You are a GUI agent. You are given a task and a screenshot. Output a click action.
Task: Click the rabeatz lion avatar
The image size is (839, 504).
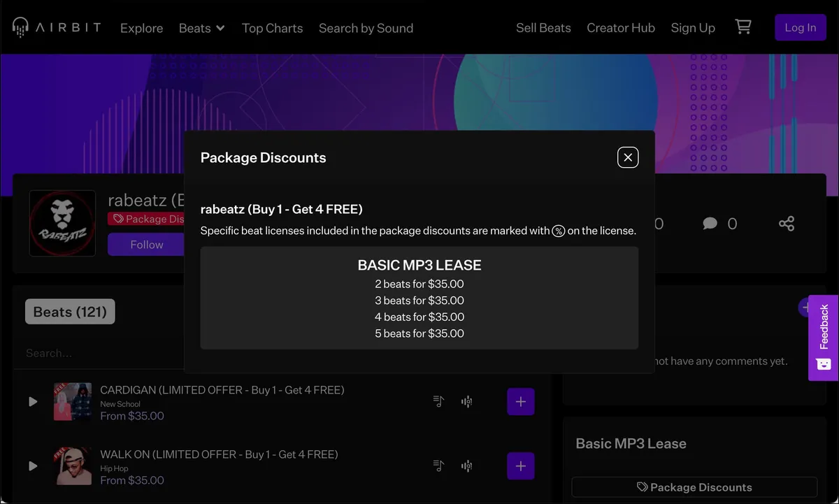62,223
